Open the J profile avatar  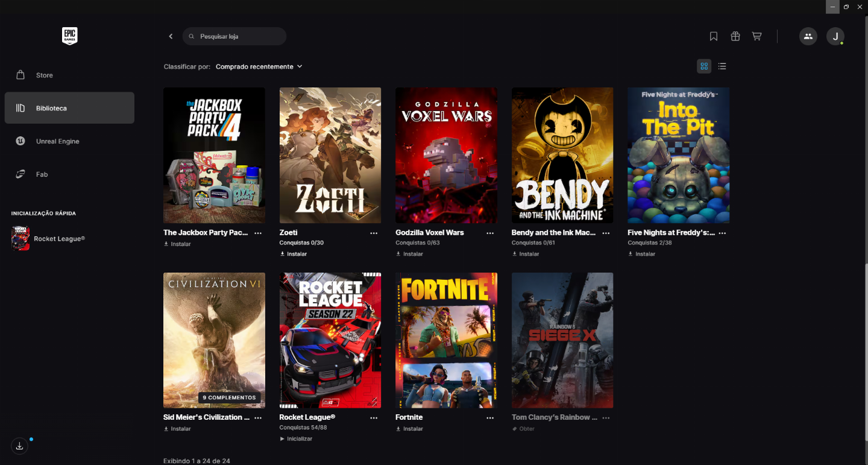(835, 36)
